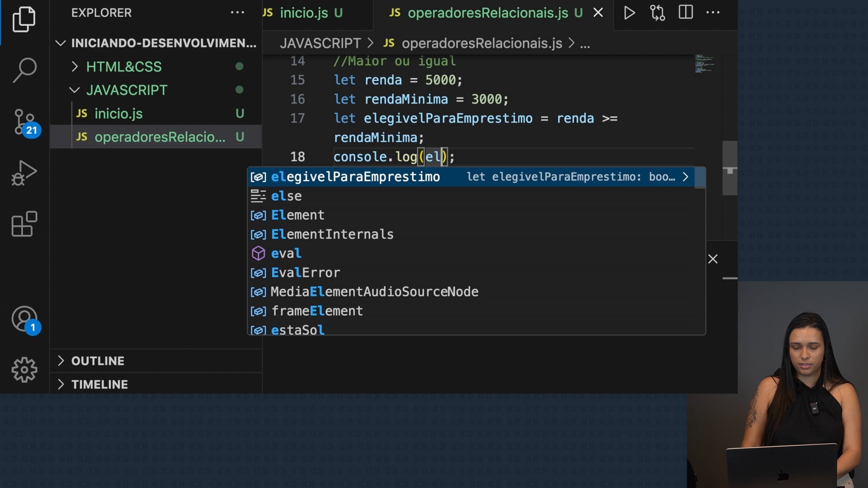Image resolution: width=868 pixels, height=488 pixels.
Task: Expand the HTML&CSS folder
Action: click(x=123, y=67)
